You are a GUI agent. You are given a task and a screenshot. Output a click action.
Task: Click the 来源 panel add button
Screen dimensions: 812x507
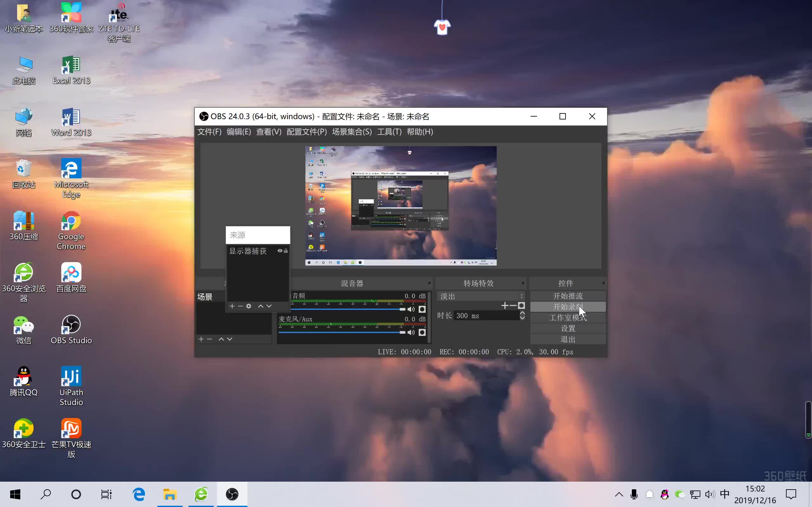click(x=232, y=306)
